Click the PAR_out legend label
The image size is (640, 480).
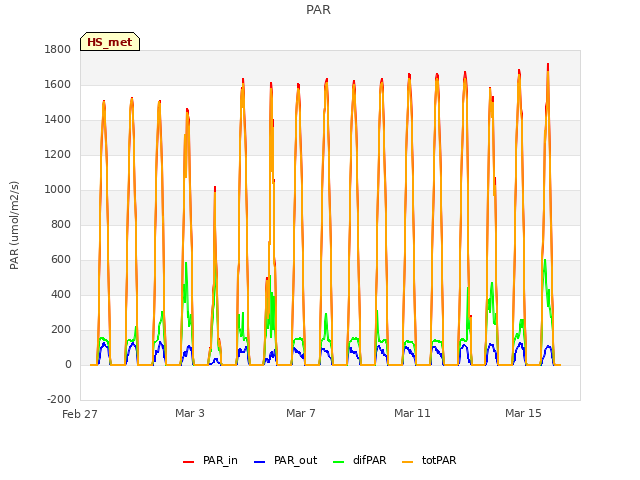[x=296, y=460]
